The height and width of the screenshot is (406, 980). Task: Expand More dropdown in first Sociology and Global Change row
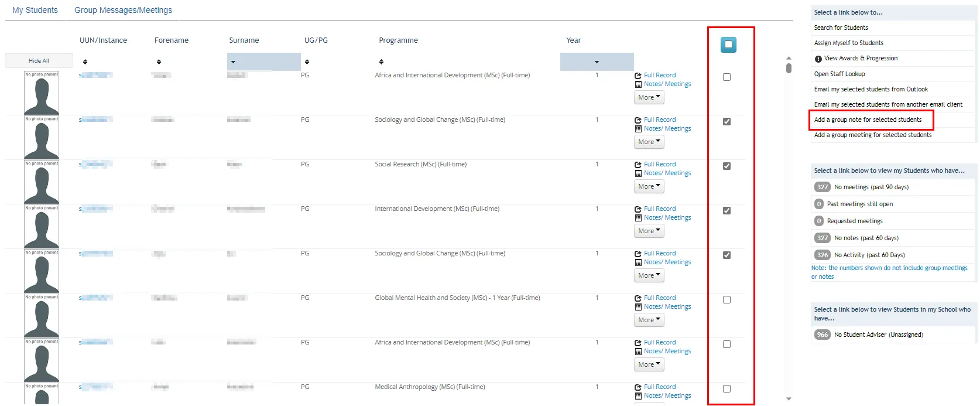pyautogui.click(x=649, y=142)
